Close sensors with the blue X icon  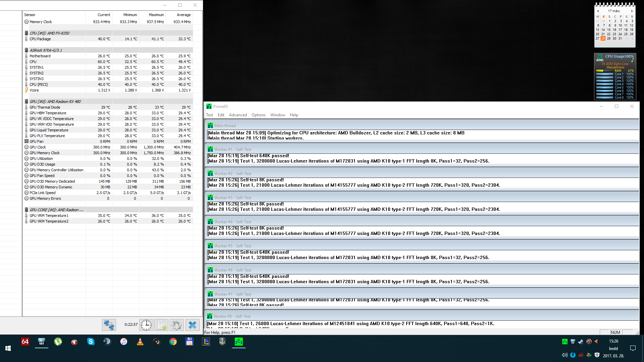(193, 324)
